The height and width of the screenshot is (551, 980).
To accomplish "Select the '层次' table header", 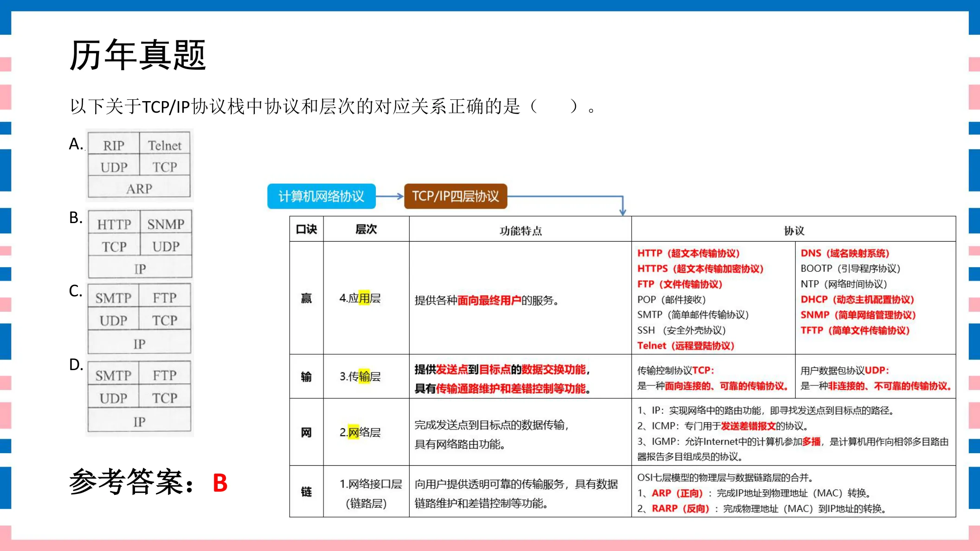I will (366, 229).
